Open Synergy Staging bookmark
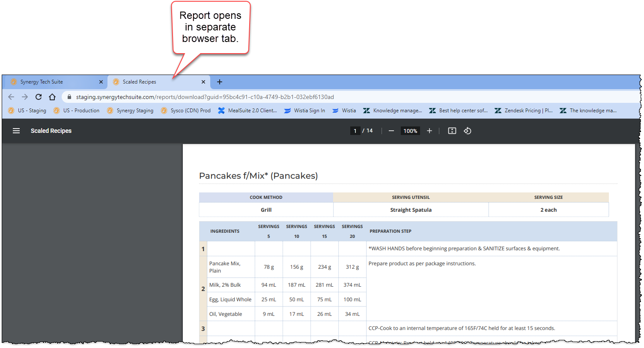The height and width of the screenshot is (348, 644). coord(130,111)
